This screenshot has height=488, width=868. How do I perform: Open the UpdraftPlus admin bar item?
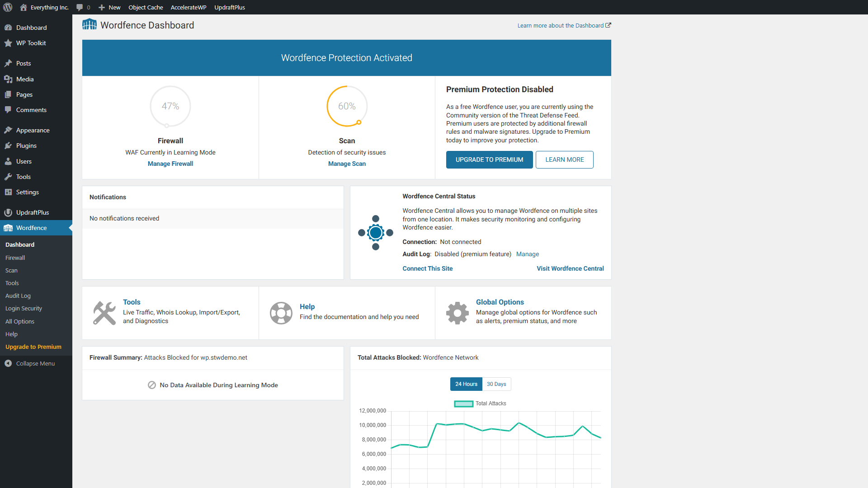coord(230,7)
